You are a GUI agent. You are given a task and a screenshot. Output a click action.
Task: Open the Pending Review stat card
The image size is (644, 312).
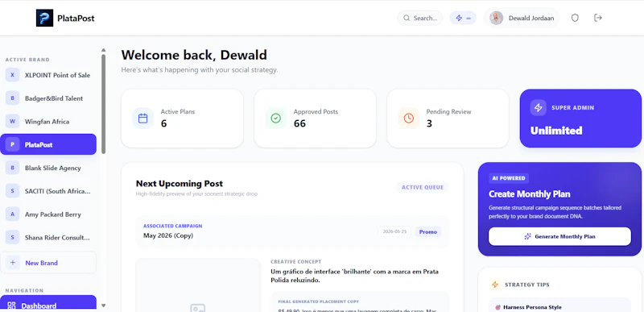coord(448,119)
